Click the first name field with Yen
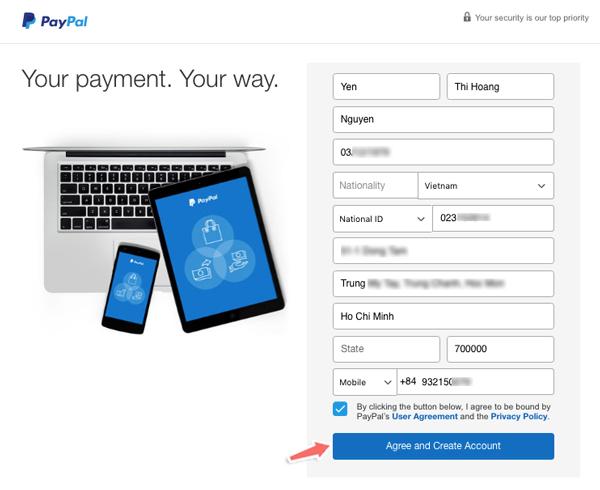The width and height of the screenshot is (600, 490). click(386, 86)
